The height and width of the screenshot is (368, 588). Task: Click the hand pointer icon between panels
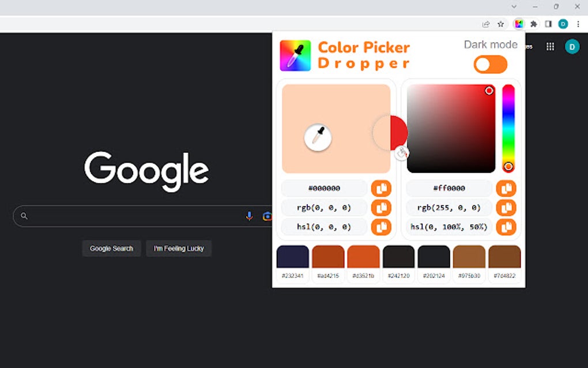click(402, 153)
